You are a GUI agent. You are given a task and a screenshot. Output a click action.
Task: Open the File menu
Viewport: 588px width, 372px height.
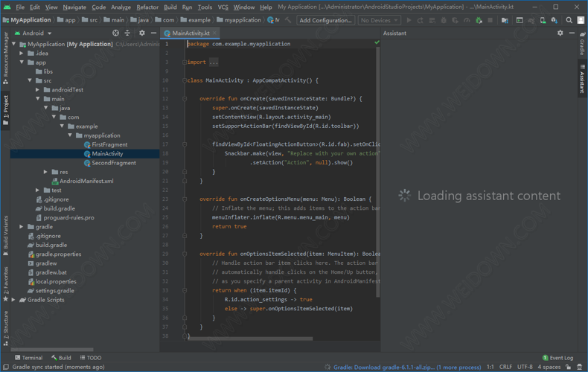pyautogui.click(x=20, y=7)
